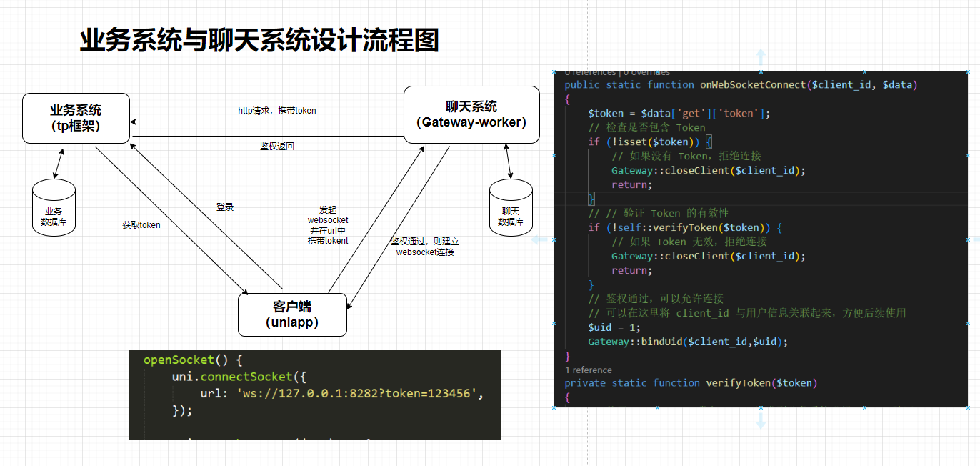Click the '// 如果没有 Token，拒绝连接' comment
The image size is (980, 466).
[686, 156]
